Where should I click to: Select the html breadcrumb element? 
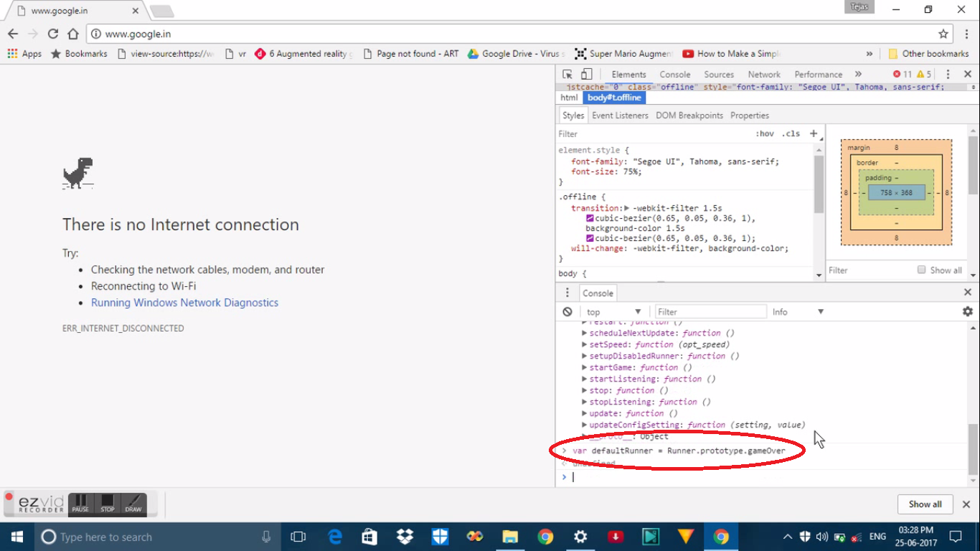click(569, 98)
